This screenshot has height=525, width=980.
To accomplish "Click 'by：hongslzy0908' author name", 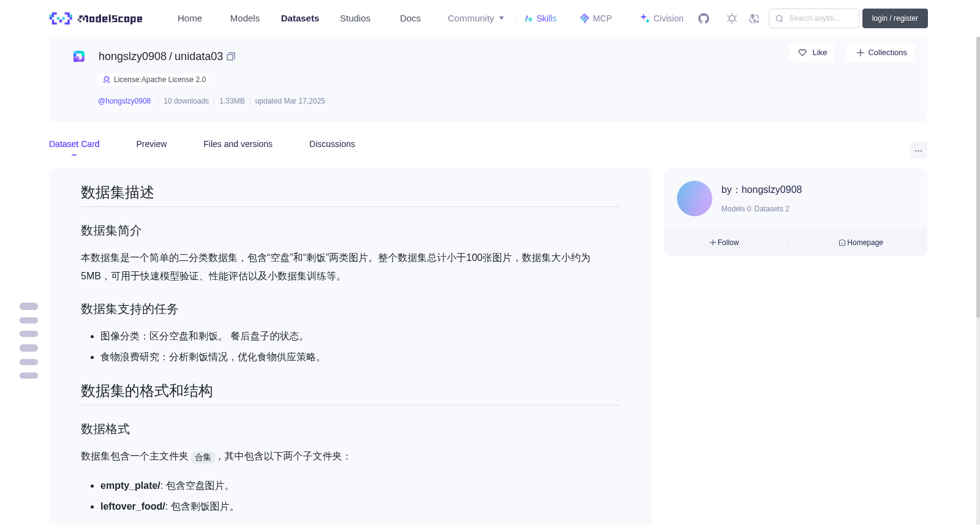I will pyautogui.click(x=761, y=190).
